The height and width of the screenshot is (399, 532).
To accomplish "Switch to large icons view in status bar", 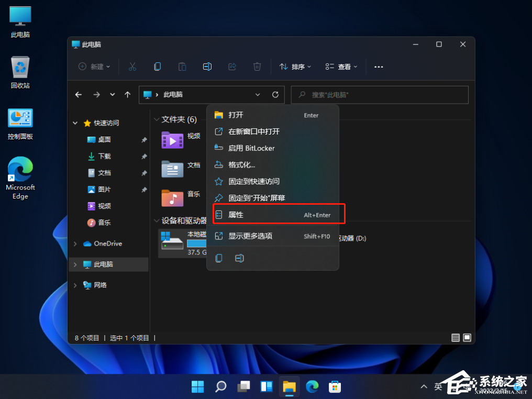I will point(467,338).
